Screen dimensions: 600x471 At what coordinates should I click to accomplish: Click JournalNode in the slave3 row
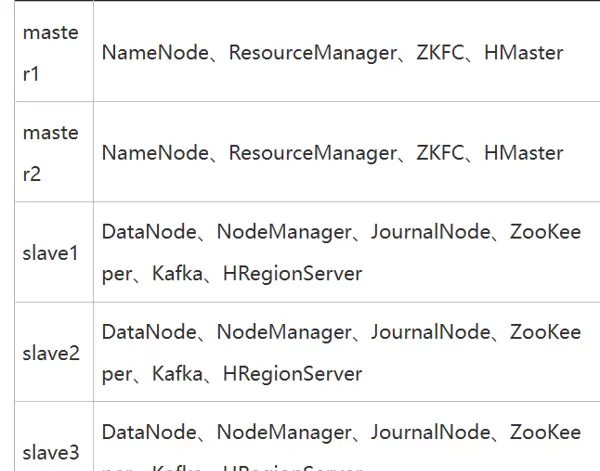coord(430,432)
